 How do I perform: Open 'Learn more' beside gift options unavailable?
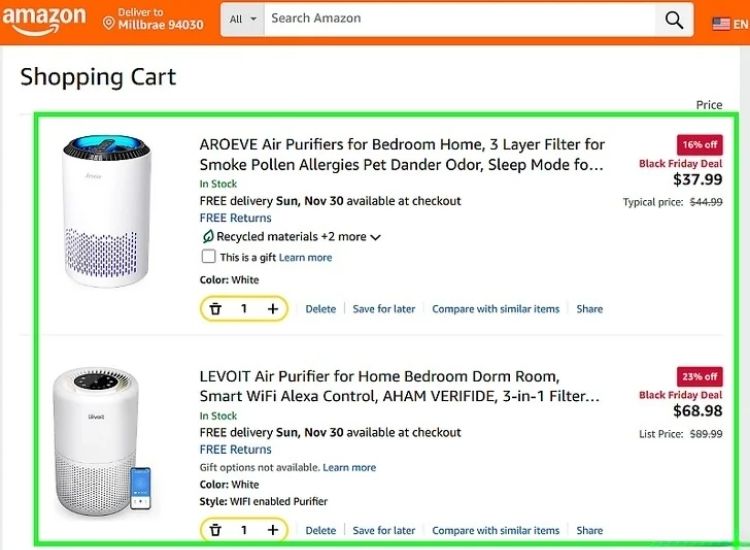pos(349,467)
